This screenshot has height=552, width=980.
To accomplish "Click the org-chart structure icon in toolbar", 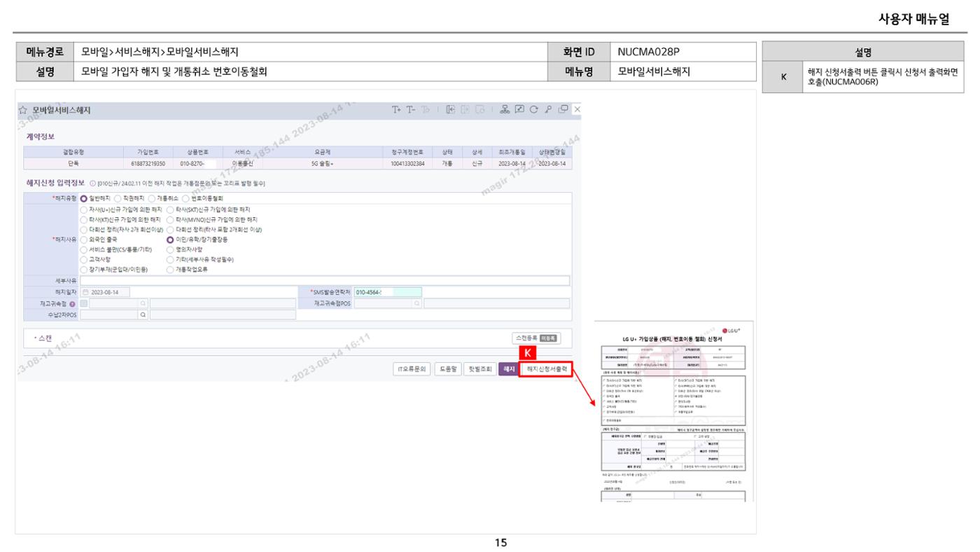I will point(503,110).
